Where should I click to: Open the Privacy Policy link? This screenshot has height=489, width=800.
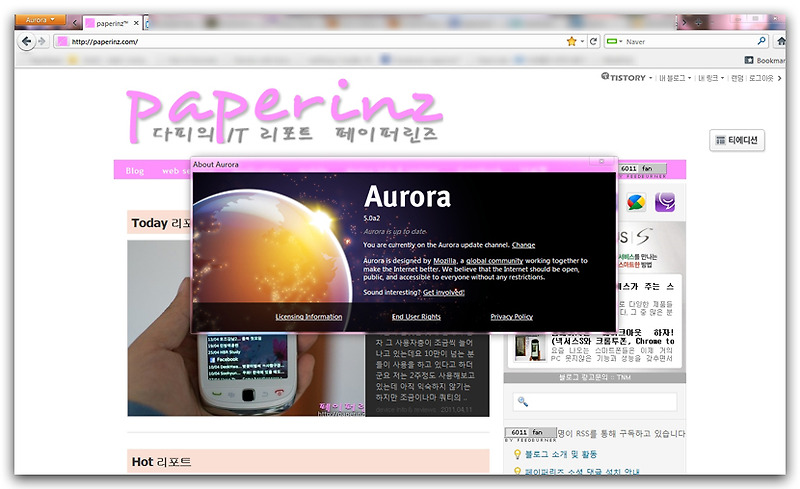[x=512, y=316]
